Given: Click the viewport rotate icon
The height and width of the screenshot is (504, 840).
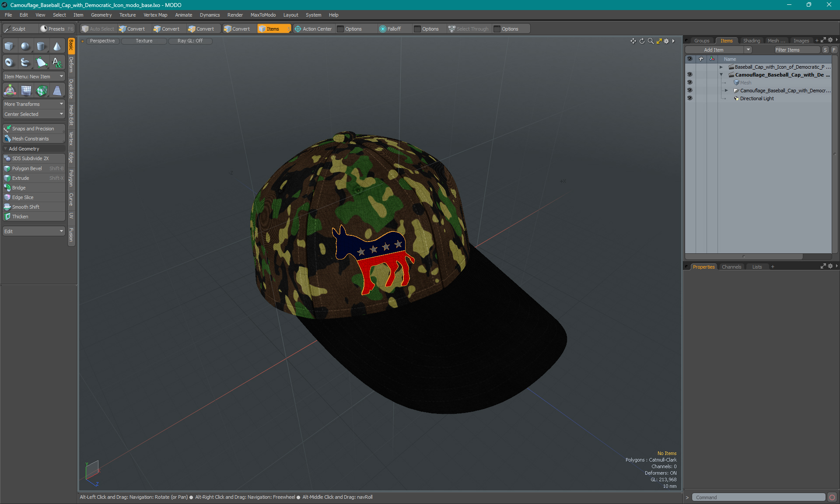Looking at the screenshot, I should pyautogui.click(x=642, y=41).
